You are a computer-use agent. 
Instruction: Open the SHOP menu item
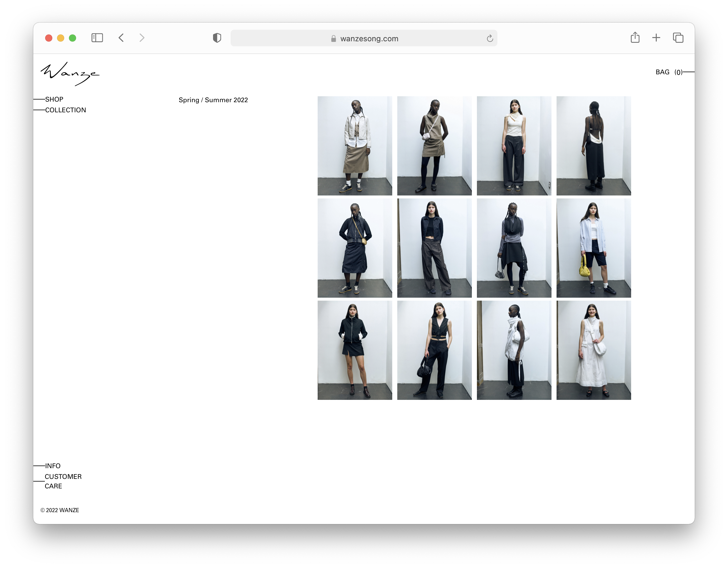point(54,99)
